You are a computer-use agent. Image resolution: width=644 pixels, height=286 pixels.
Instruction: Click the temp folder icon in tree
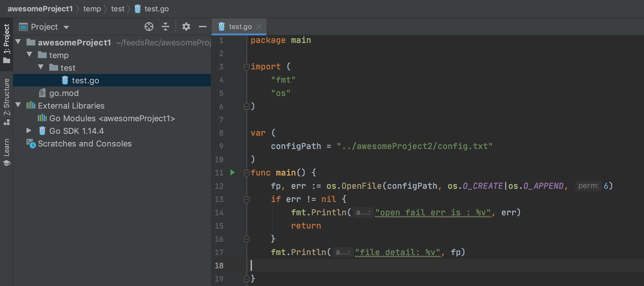[42, 55]
